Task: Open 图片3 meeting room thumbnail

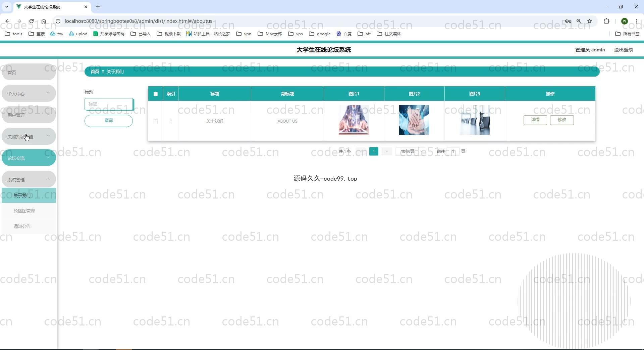Action: (475, 120)
